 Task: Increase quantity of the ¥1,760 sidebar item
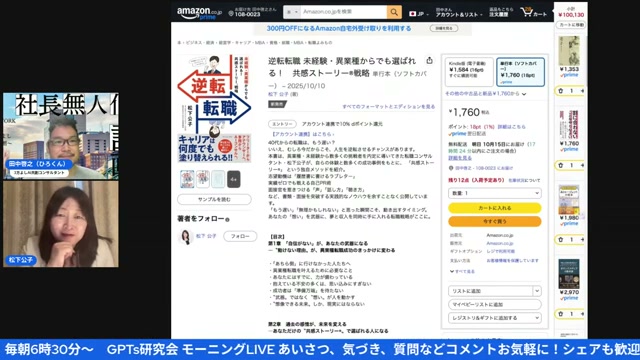tap(582, 165)
